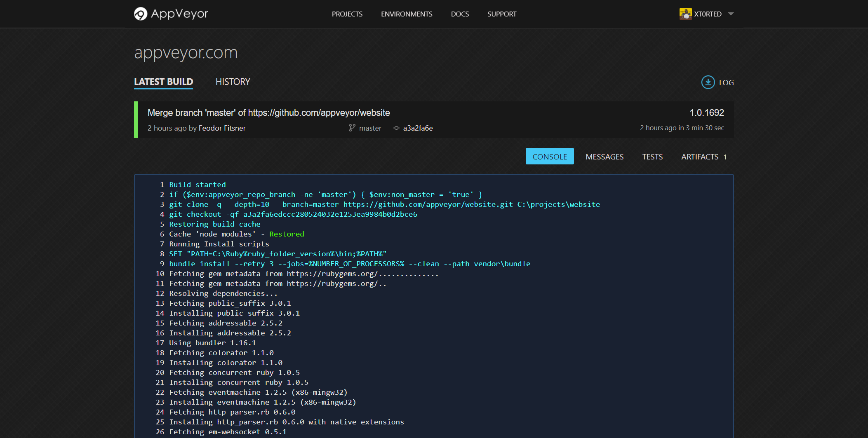Image resolution: width=868 pixels, height=438 pixels.
Task: Click the appveyor.com project title
Action: pos(186,53)
